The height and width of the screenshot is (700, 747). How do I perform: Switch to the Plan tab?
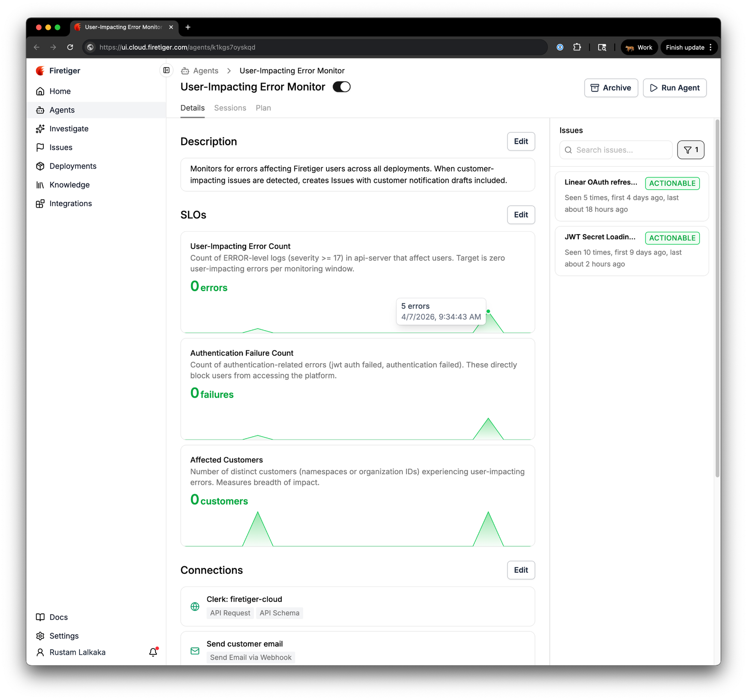pos(263,108)
